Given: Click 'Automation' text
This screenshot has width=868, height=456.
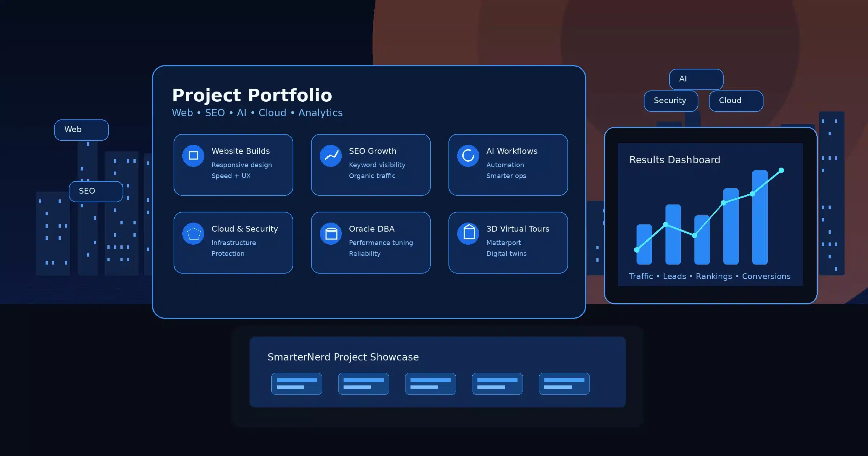Looking at the screenshot, I should [505, 165].
